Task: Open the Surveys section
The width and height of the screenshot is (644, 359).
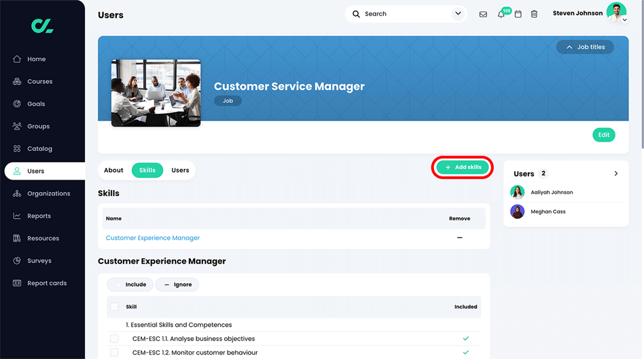Action: point(39,260)
